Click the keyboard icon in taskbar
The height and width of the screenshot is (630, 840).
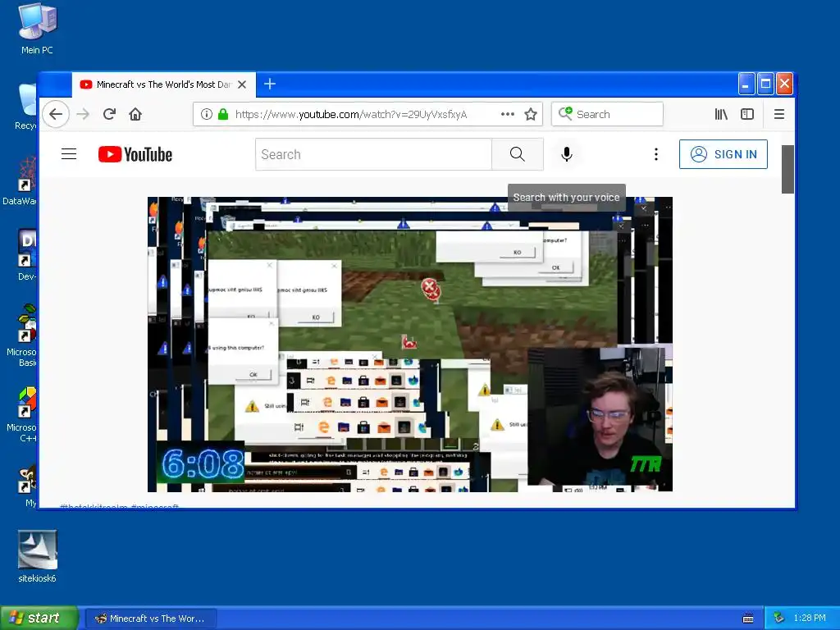point(748,619)
